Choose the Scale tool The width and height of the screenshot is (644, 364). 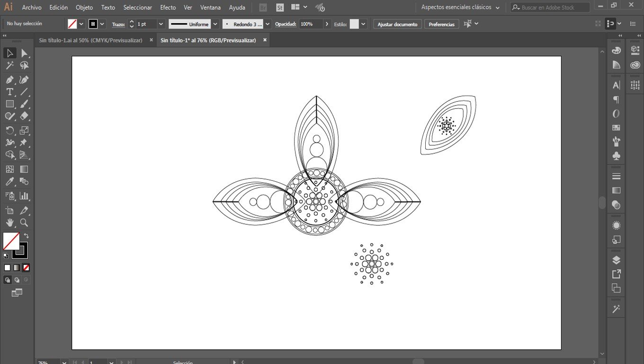click(24, 130)
